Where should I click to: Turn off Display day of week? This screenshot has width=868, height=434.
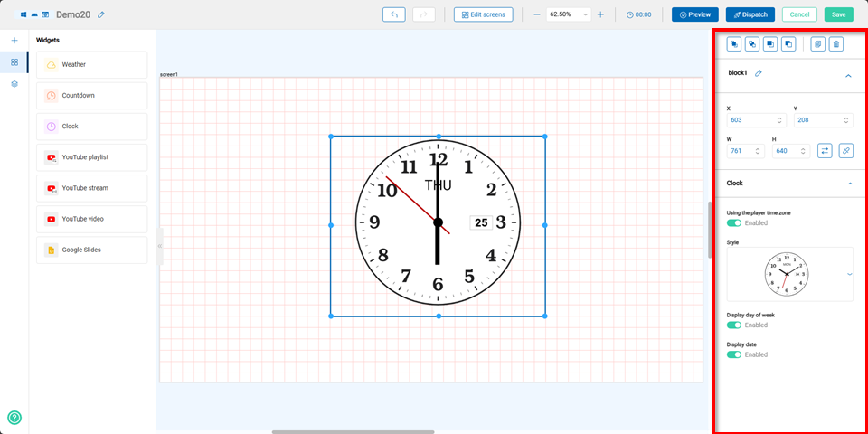click(734, 325)
